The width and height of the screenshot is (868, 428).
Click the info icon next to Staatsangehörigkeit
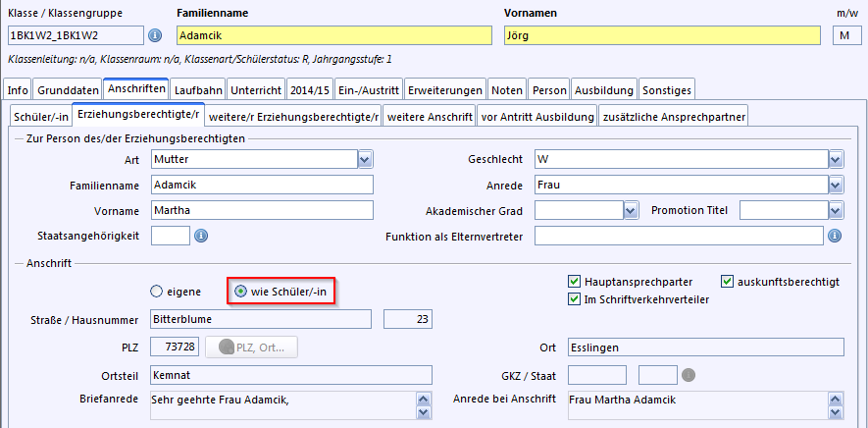click(201, 236)
